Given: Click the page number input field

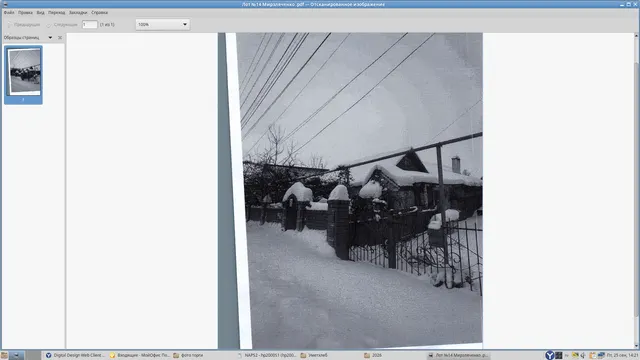Looking at the screenshot, I should (x=89, y=24).
